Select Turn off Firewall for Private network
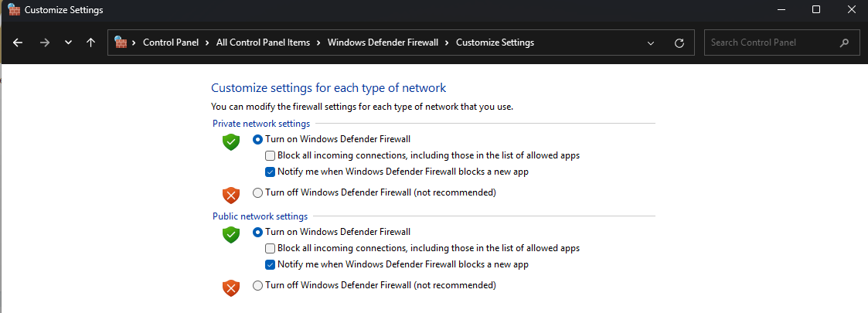The width and height of the screenshot is (868, 313). click(257, 192)
